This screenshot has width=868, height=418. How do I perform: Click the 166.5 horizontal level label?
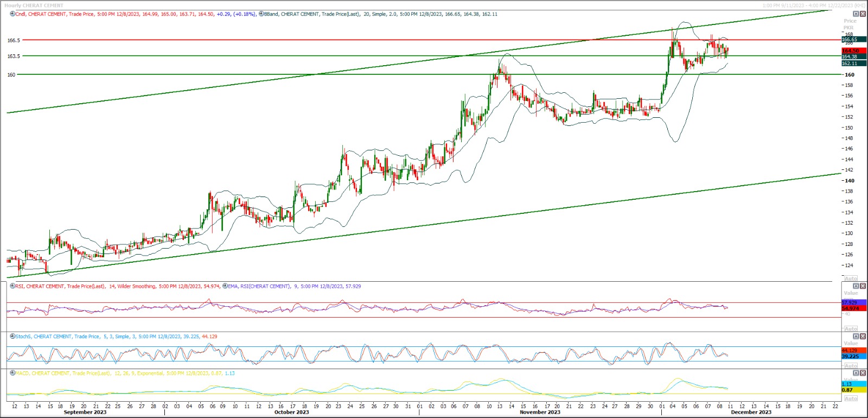coord(14,40)
